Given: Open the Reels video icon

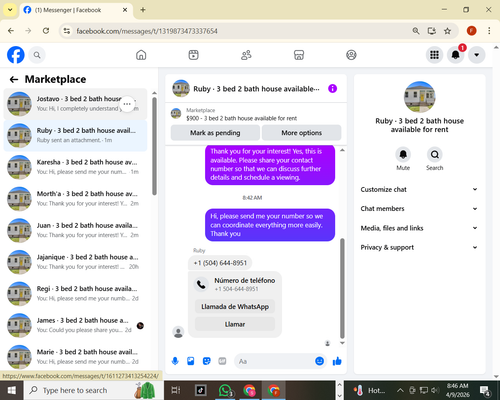Looking at the screenshot, I should click(x=194, y=55).
